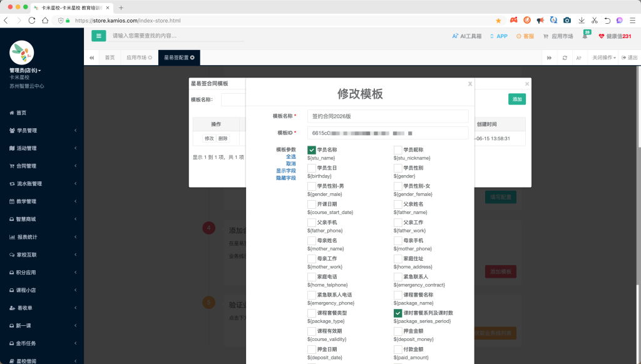Close the 应用市场 tab via its x icon
Screen dimensions: 641x364
click(x=150, y=58)
